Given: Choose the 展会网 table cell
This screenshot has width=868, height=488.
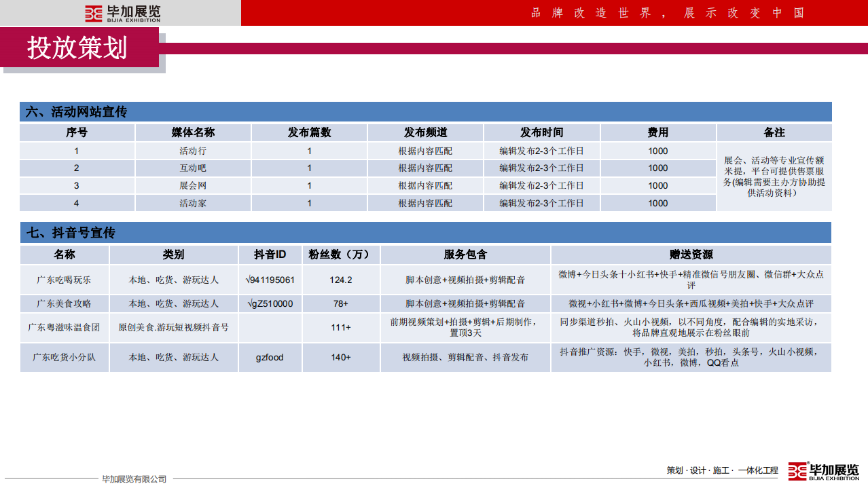Looking at the screenshot, I should coord(193,185).
